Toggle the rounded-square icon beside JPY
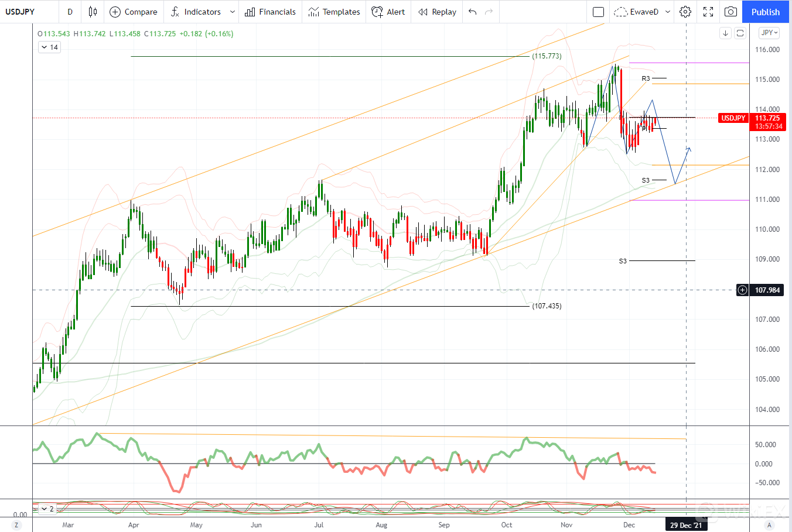The height and width of the screenshot is (532, 792). pyautogui.click(x=740, y=33)
